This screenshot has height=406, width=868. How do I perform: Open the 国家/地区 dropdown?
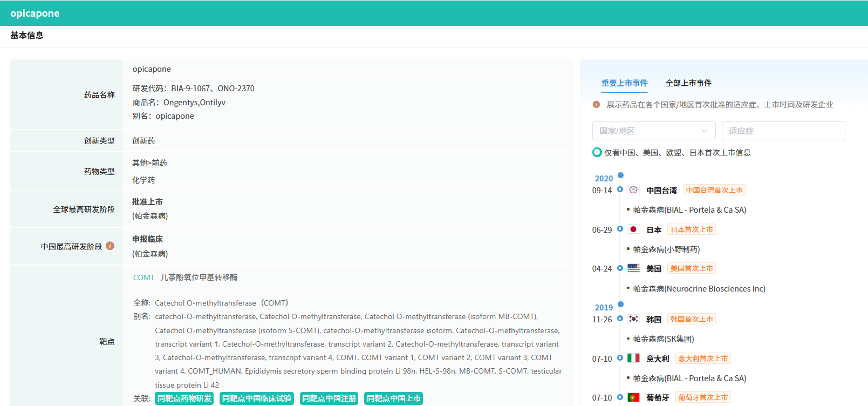pyautogui.click(x=654, y=131)
